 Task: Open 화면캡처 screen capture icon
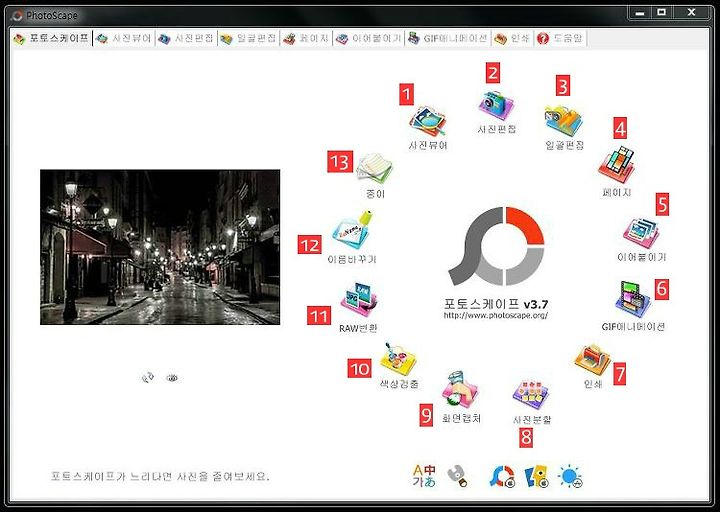point(461,389)
